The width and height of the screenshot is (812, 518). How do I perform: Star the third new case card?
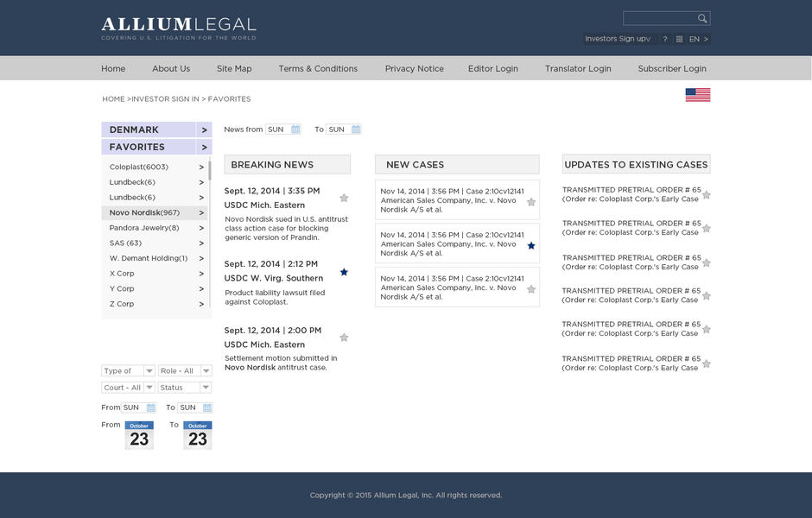(x=530, y=289)
